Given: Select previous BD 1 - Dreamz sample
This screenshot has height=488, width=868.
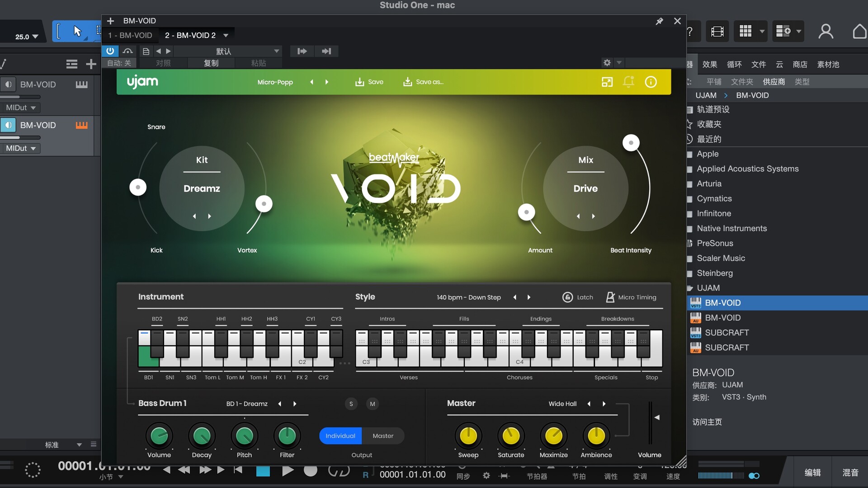Looking at the screenshot, I should tap(280, 404).
